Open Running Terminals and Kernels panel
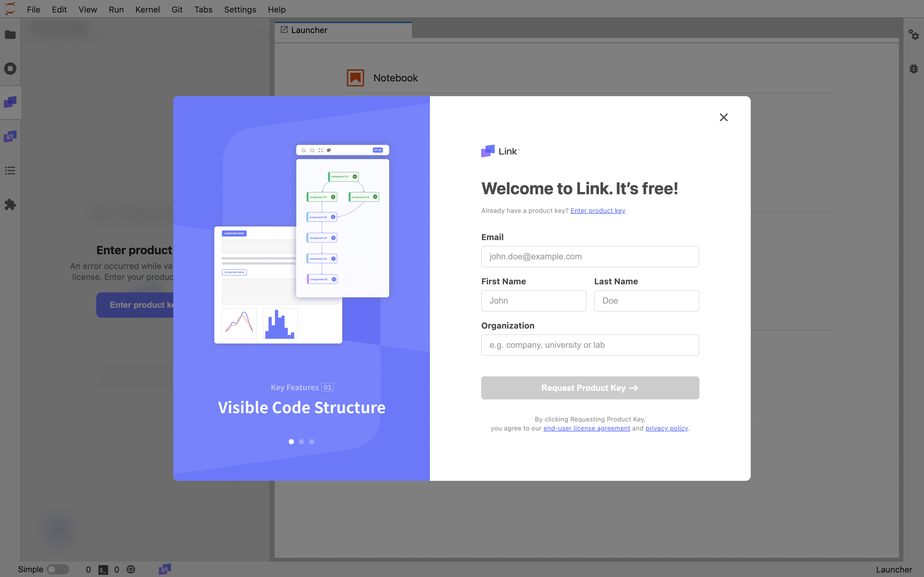 10,69
